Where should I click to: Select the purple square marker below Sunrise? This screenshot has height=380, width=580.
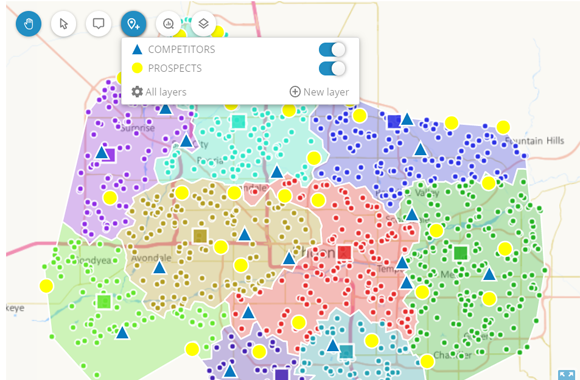(108, 155)
